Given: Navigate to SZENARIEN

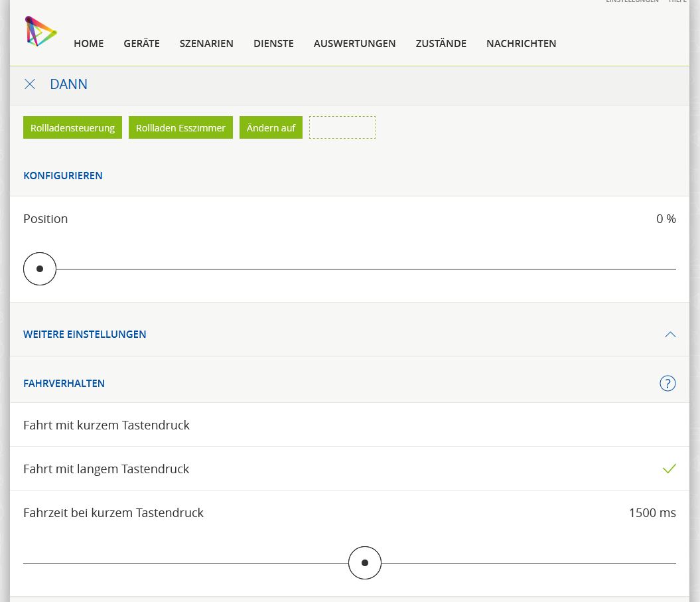Looking at the screenshot, I should coord(206,44).
